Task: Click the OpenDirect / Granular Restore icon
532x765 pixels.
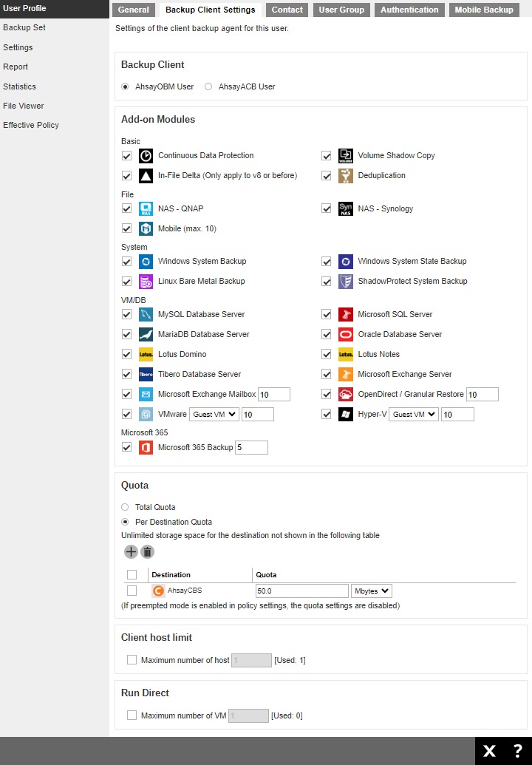Action: (x=346, y=394)
